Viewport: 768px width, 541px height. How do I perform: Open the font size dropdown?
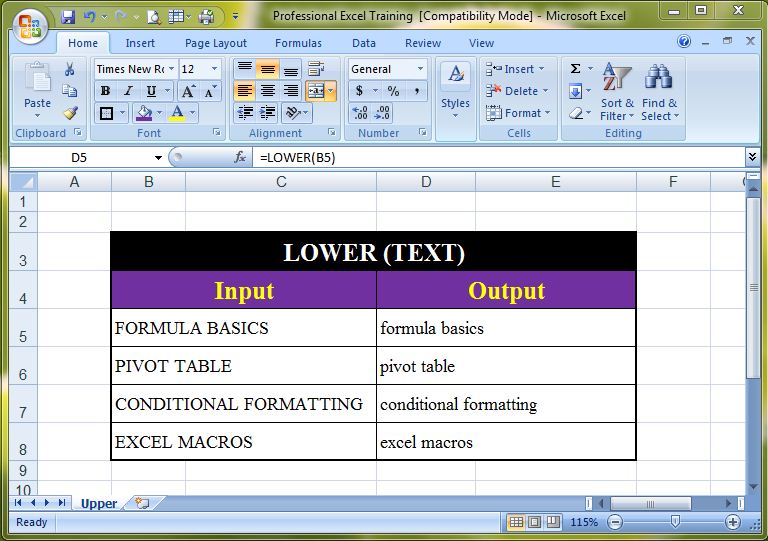[214, 69]
